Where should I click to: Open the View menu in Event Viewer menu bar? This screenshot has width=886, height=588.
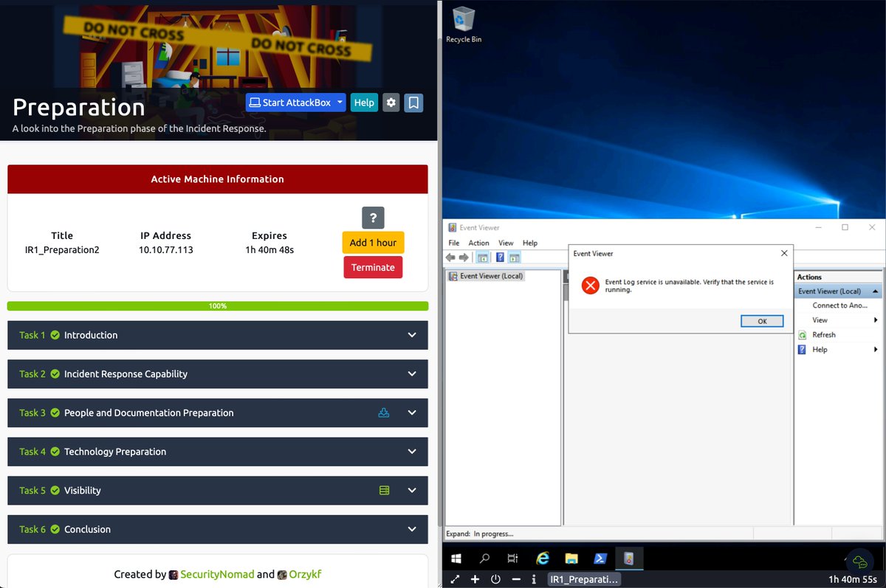pyautogui.click(x=506, y=243)
